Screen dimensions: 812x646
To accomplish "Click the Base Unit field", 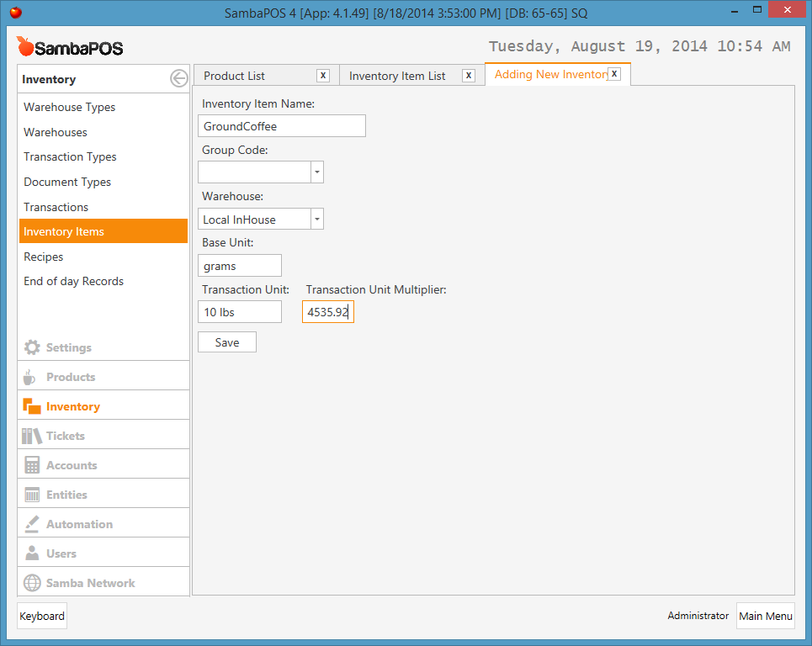I will point(240,266).
